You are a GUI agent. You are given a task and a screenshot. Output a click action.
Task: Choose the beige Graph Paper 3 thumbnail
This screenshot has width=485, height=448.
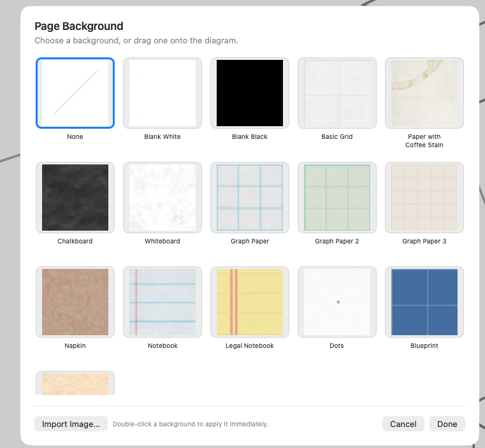pyautogui.click(x=424, y=198)
